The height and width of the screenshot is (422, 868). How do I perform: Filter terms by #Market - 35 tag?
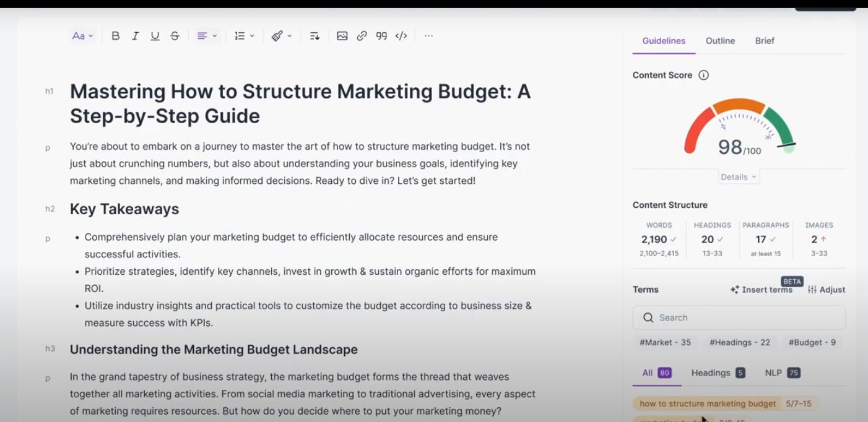pos(665,342)
